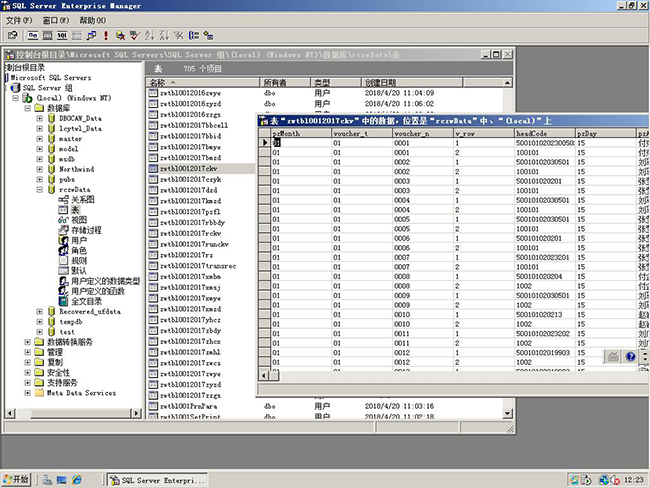Click the Add table toolbar icon

pos(208,36)
